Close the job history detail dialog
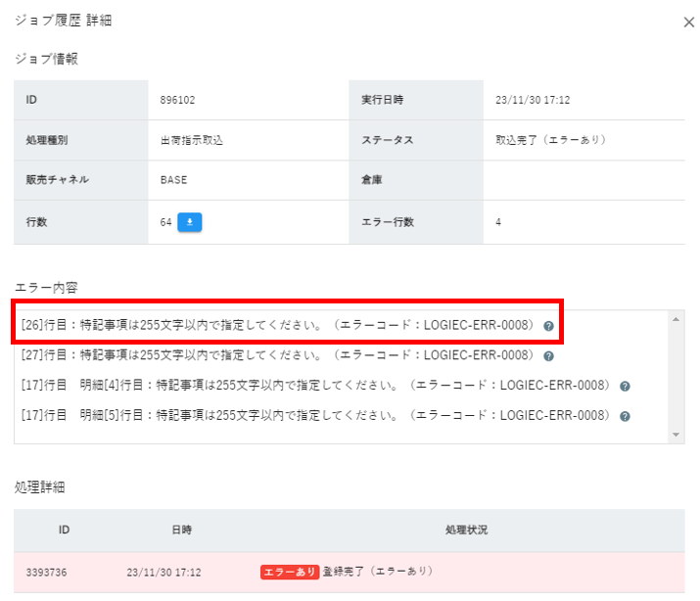The width and height of the screenshot is (700, 601). pyautogui.click(x=688, y=23)
